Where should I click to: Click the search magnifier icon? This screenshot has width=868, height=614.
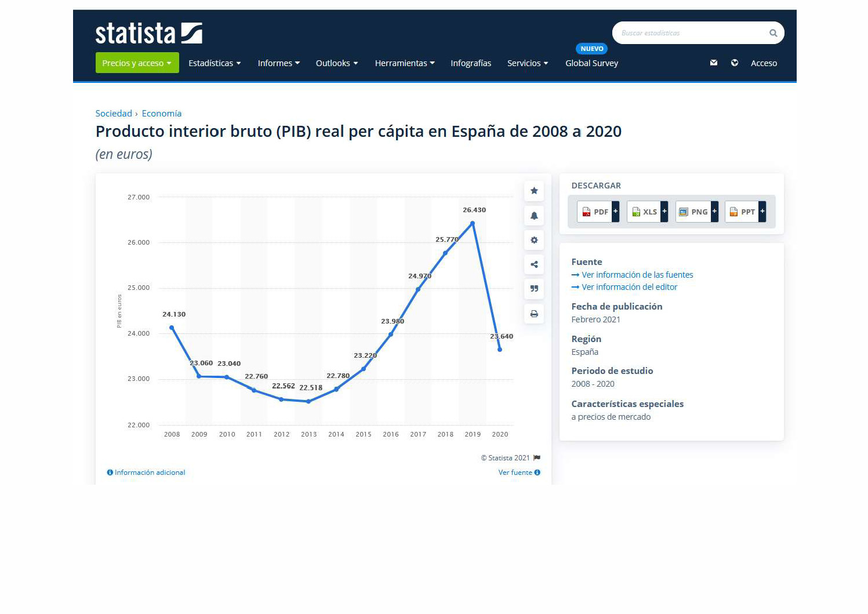click(773, 33)
